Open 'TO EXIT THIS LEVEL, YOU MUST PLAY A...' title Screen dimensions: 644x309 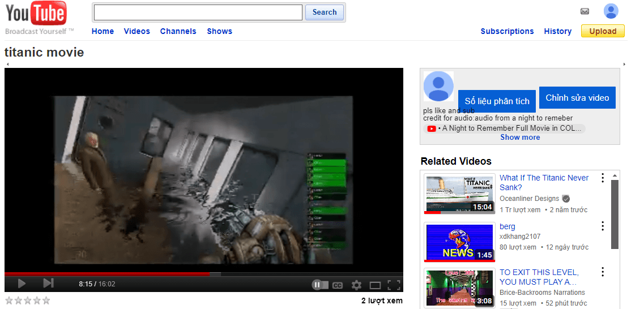coord(539,277)
